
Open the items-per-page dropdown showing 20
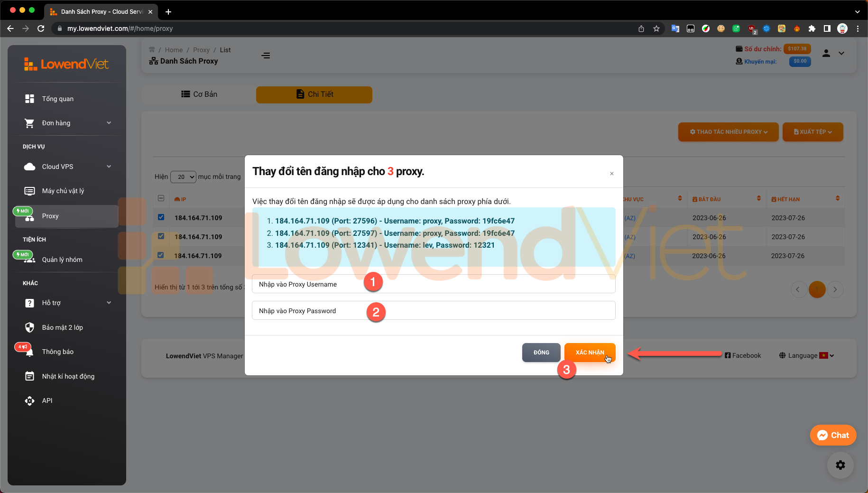(x=183, y=177)
